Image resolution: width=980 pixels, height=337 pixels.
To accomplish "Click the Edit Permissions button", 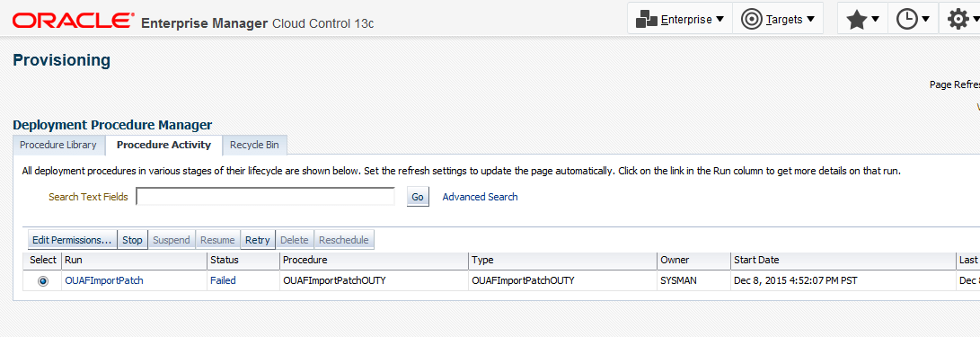I will point(73,240).
